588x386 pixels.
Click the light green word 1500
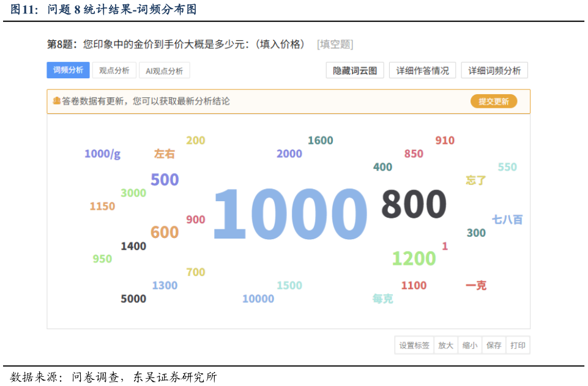tap(289, 285)
